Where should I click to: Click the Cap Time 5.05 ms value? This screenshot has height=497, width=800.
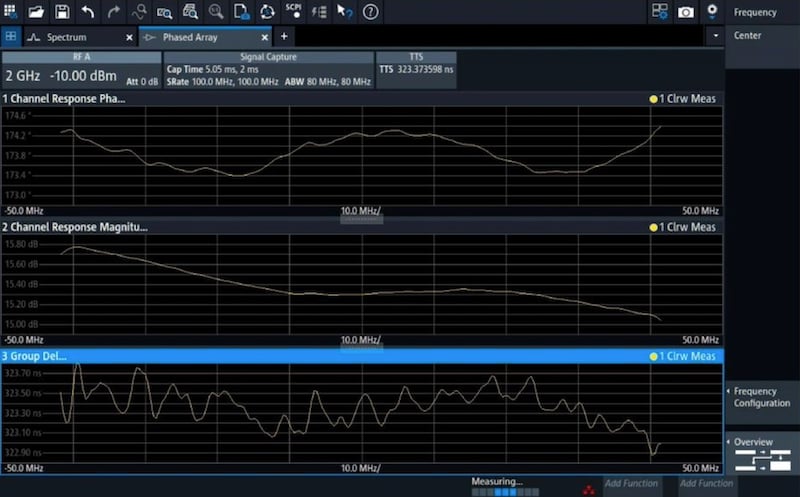point(213,69)
